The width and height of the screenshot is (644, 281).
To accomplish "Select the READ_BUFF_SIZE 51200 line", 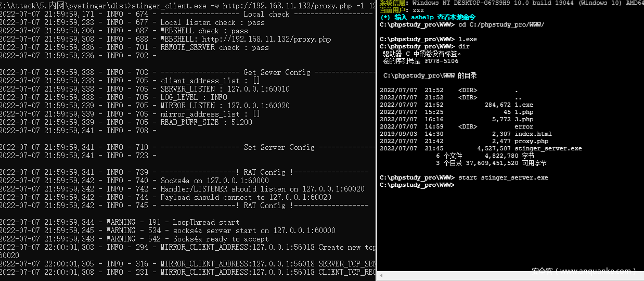I will pos(206,122).
